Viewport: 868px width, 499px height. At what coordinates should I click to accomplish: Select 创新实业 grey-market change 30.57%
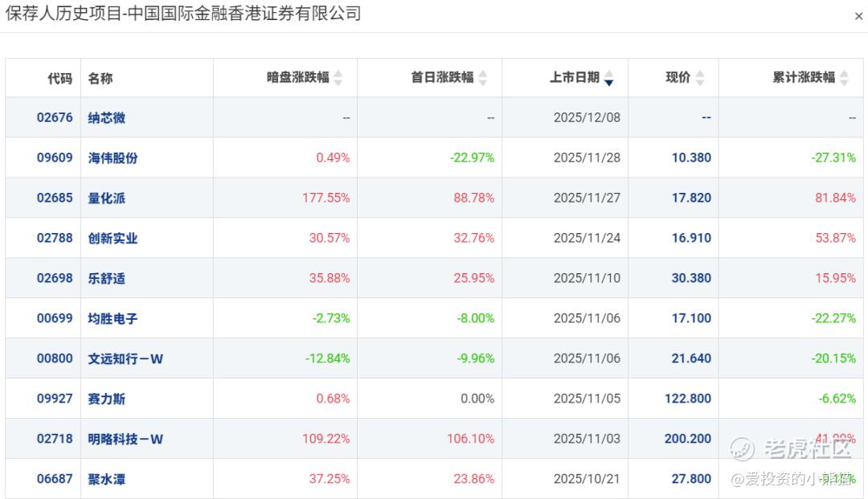click(330, 238)
